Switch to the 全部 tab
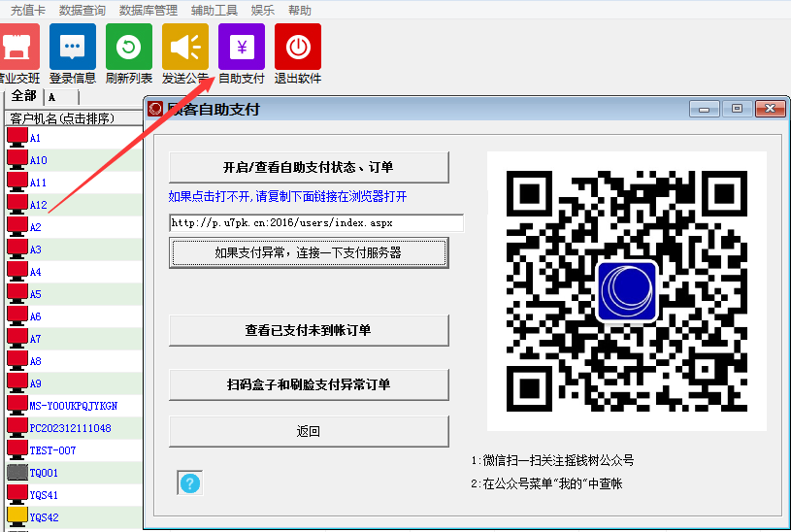 point(23,96)
